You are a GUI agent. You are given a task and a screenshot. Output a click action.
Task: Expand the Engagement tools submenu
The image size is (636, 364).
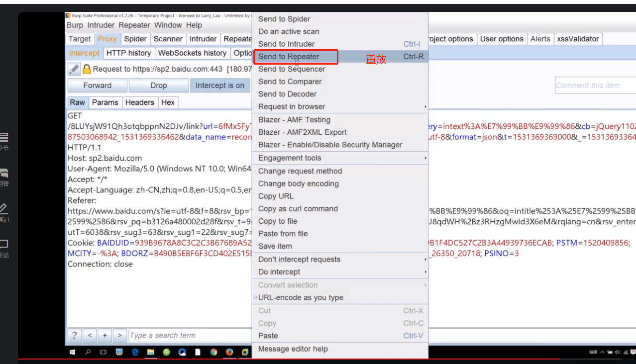click(340, 158)
